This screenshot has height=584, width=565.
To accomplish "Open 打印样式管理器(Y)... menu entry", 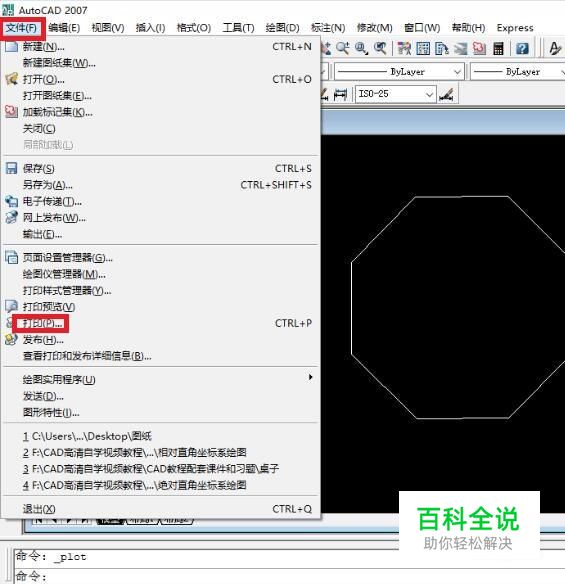I will pyautogui.click(x=159, y=290).
